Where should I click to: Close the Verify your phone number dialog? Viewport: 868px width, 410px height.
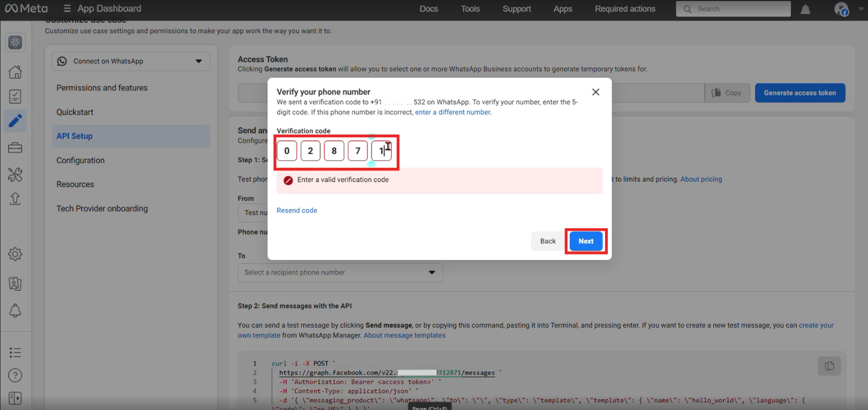[x=595, y=92]
